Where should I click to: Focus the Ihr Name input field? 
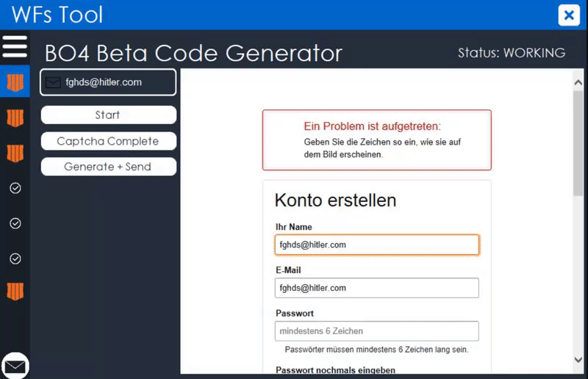coord(377,245)
